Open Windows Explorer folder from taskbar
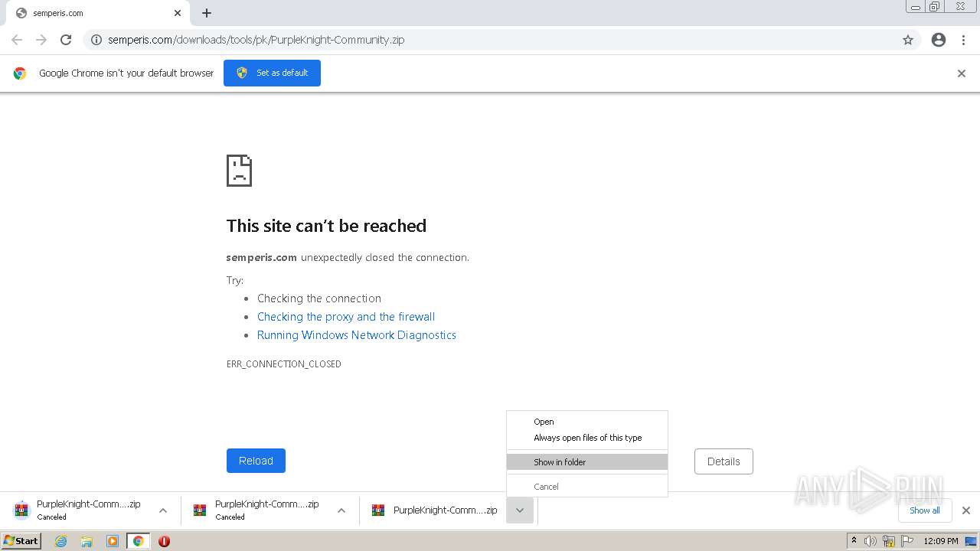Screen dimensions: 980x551 pos(87,541)
